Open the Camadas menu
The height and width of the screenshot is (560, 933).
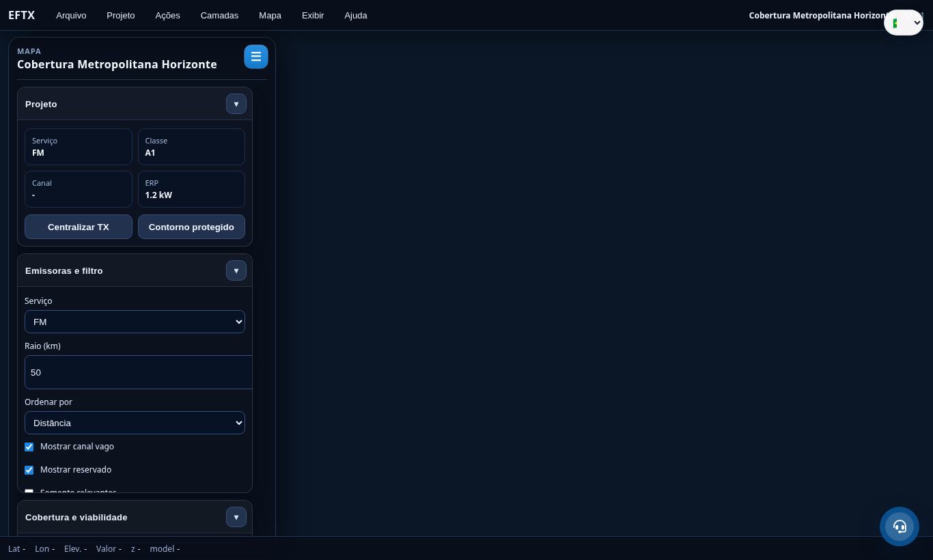[x=219, y=15]
